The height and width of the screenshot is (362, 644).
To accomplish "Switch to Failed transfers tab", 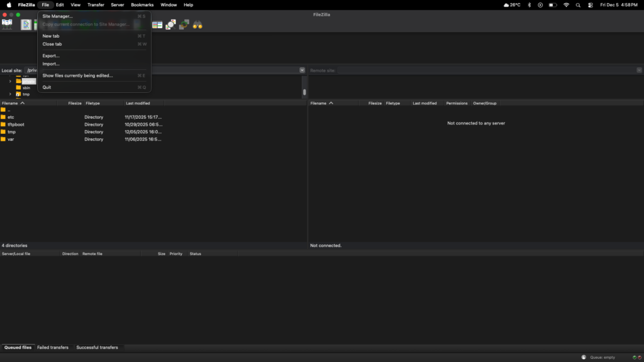I will (x=53, y=348).
